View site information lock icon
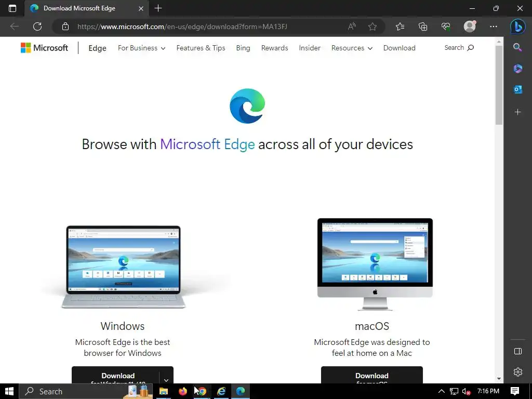 pyautogui.click(x=65, y=26)
